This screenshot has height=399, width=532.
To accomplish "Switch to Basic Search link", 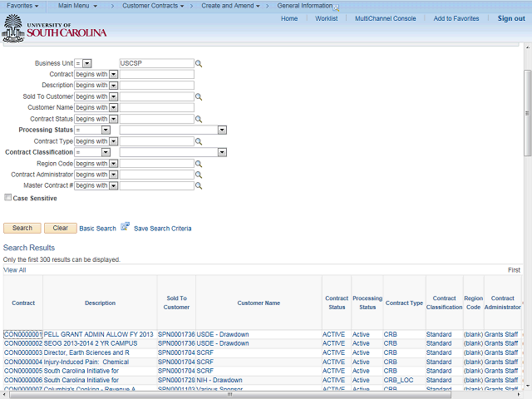I will pos(98,229).
